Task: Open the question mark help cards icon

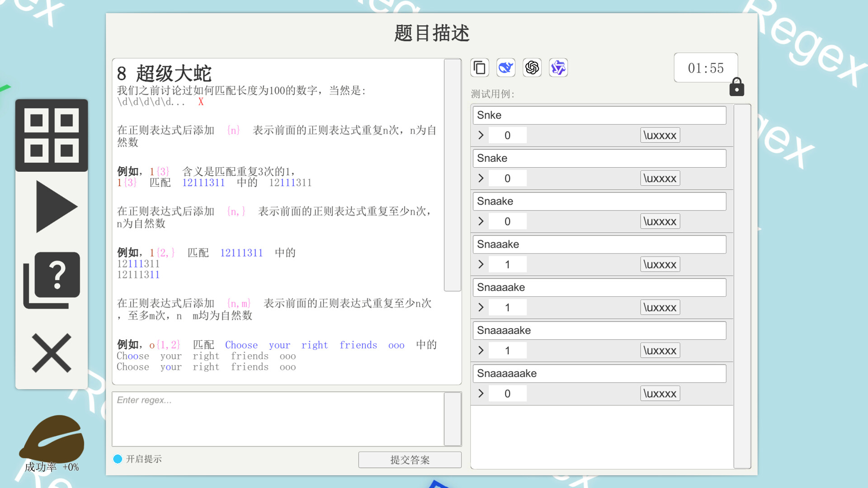Action: 52,280
